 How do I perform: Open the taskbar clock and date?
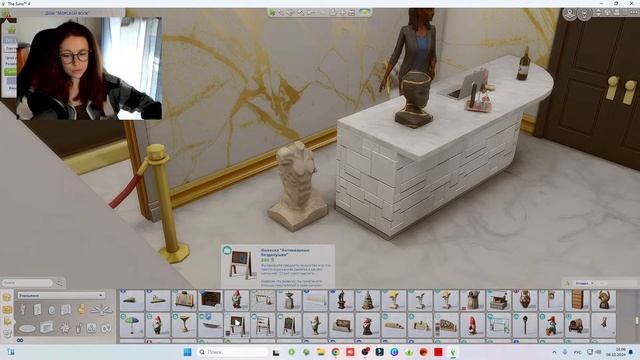[x=615, y=352]
